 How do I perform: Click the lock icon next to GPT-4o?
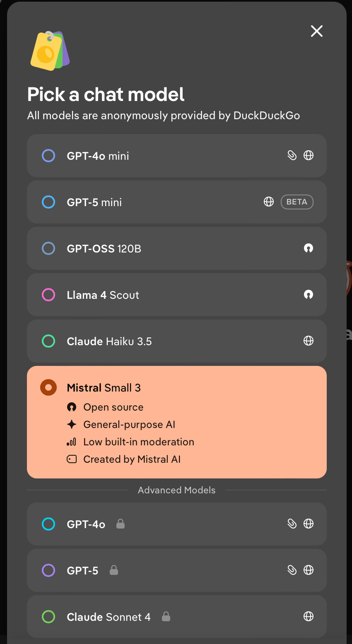click(121, 524)
